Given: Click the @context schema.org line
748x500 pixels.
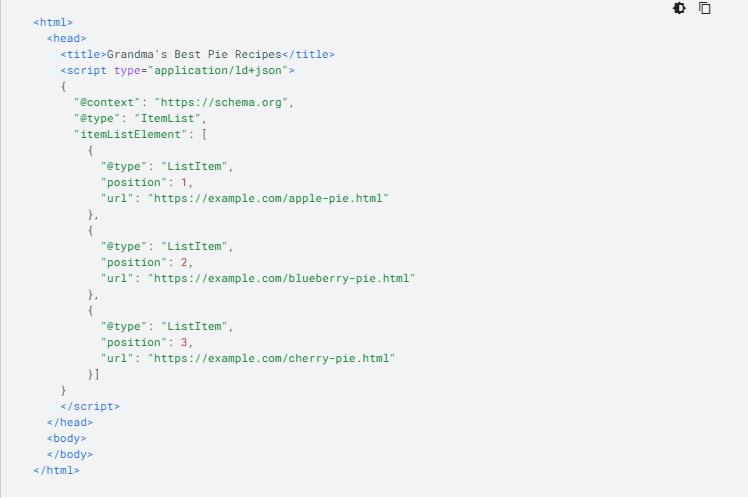Looking at the screenshot, I should (184, 103).
